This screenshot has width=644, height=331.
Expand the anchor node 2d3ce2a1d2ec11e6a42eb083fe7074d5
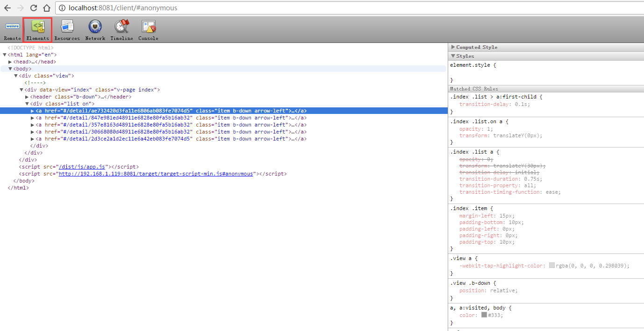33,139
